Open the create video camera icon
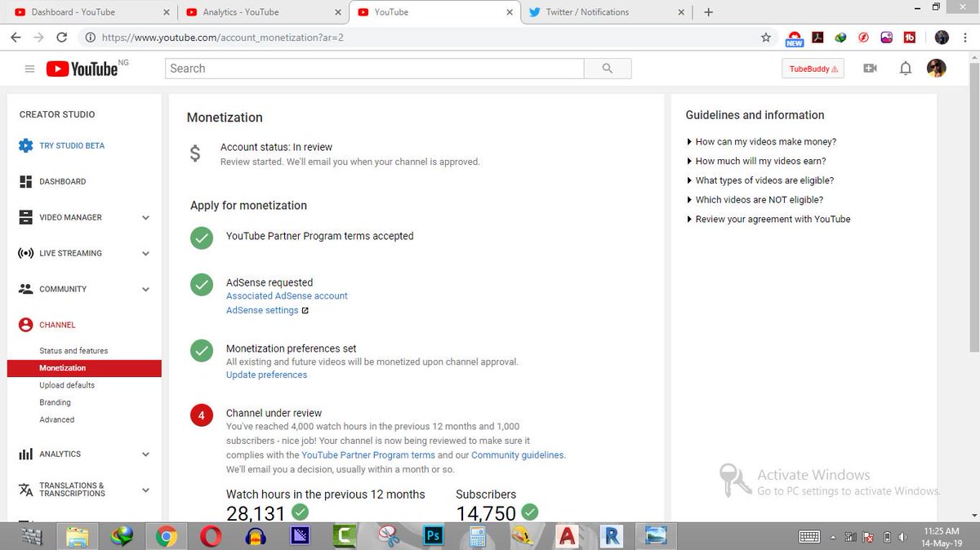 tap(870, 69)
